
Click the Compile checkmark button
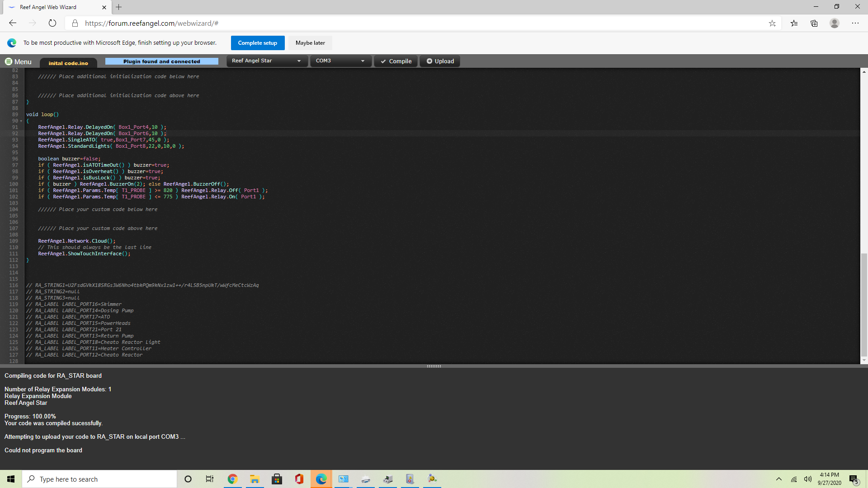(x=396, y=61)
